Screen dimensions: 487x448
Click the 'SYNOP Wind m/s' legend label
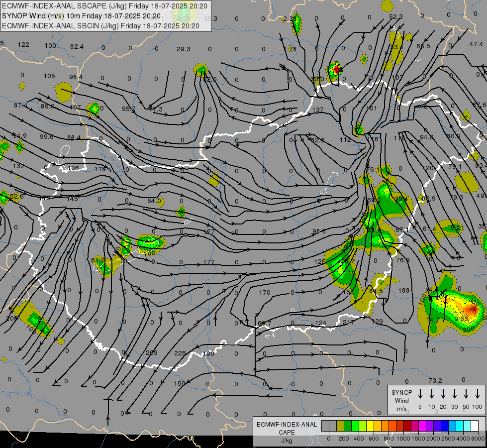[x=401, y=400]
